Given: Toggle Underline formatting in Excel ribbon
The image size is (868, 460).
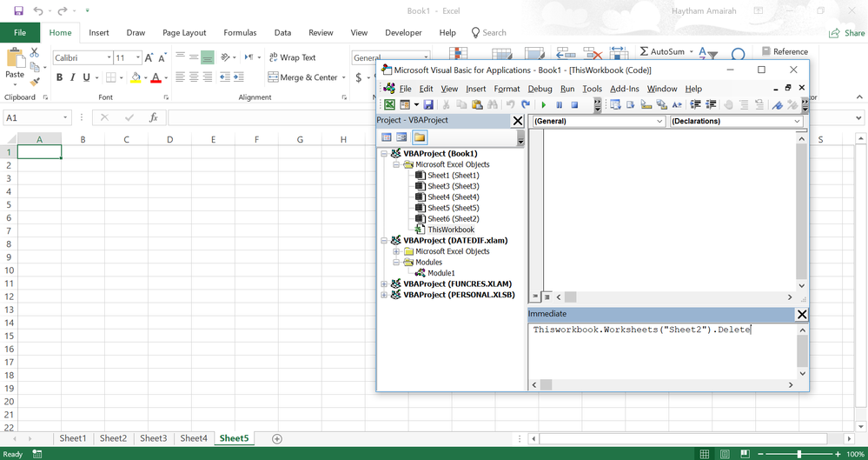Looking at the screenshot, I should click(86, 77).
